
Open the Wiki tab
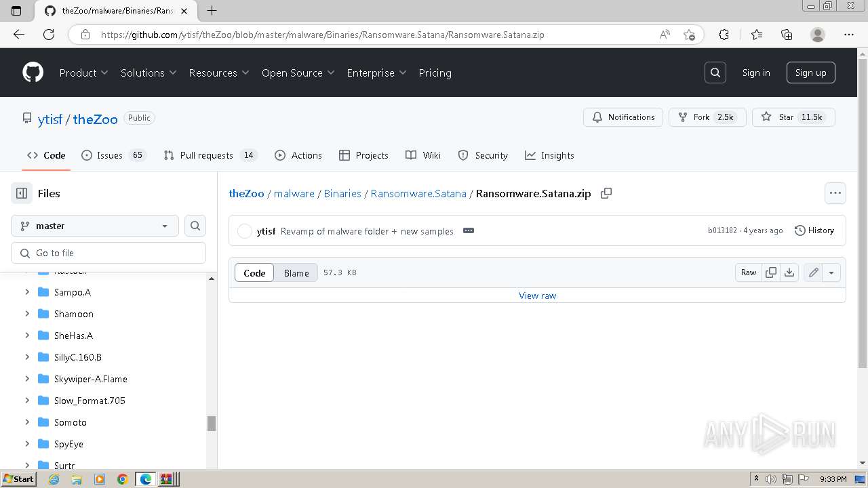tap(423, 155)
